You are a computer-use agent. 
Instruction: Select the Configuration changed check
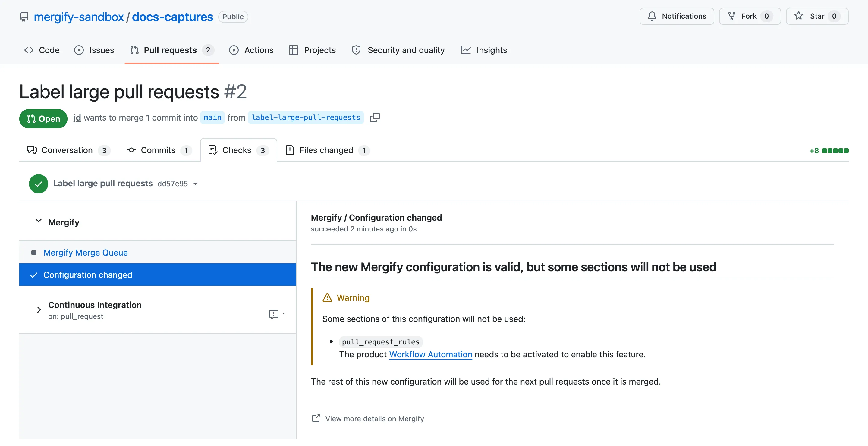point(157,275)
